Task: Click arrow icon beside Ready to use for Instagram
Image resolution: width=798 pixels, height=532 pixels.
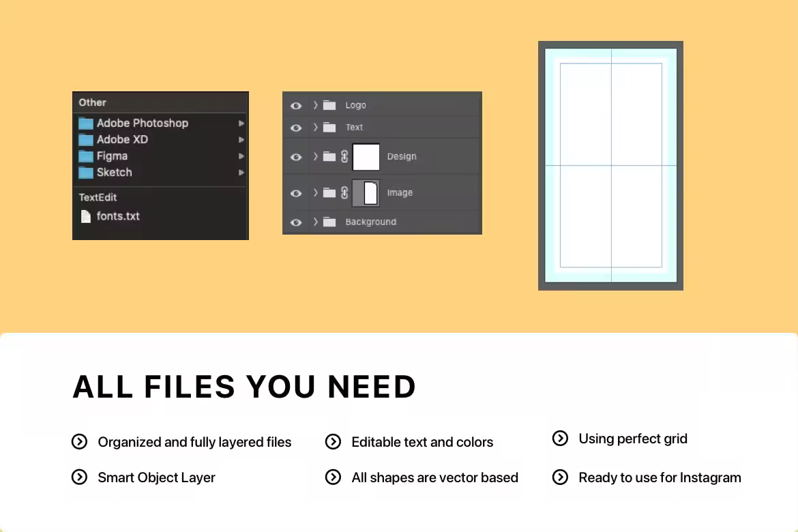Action: point(561,477)
